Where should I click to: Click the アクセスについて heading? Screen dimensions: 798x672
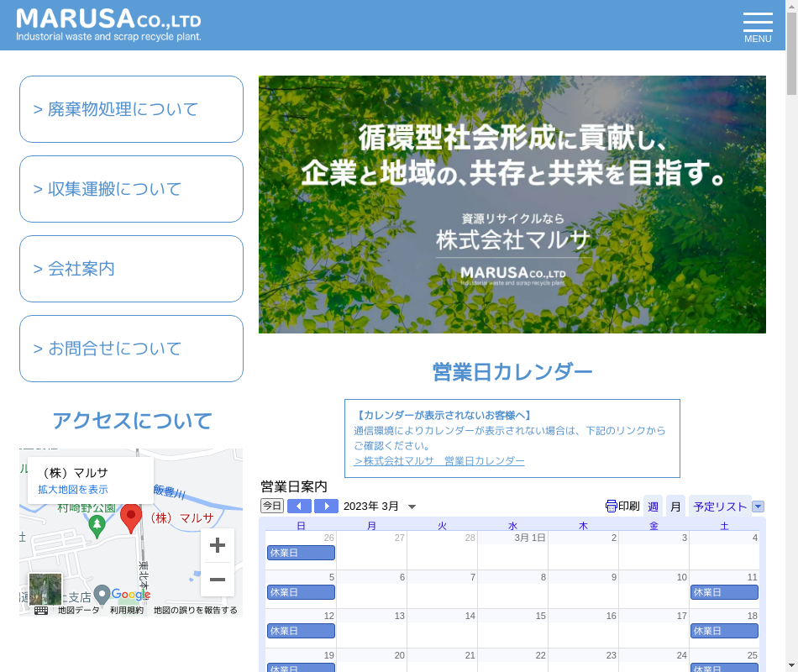pyautogui.click(x=132, y=421)
